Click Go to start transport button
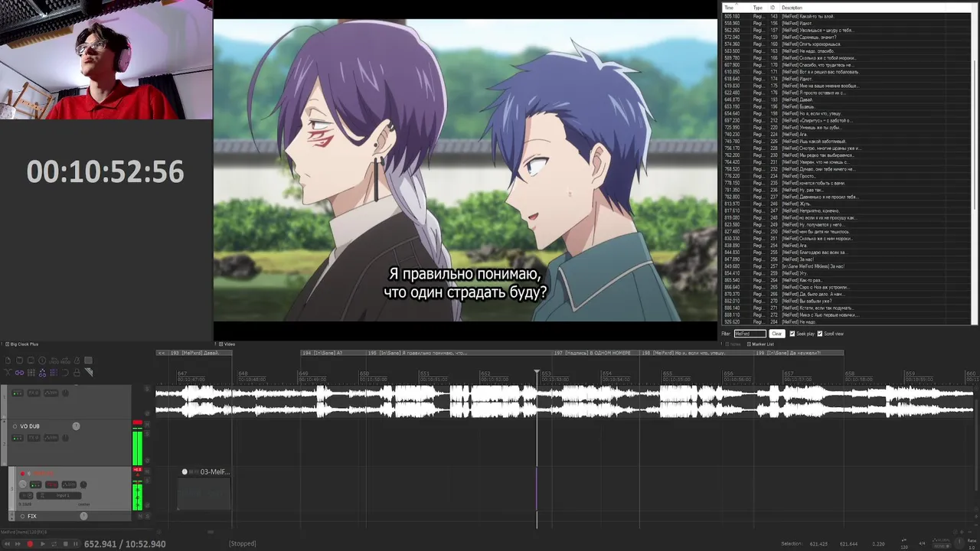Viewport: 980px width, 551px height. pos(7,543)
